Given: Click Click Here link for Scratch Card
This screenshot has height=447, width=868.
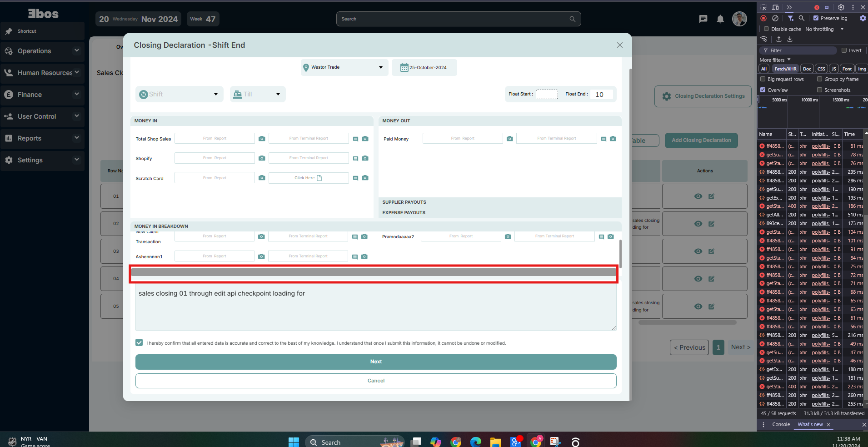Looking at the screenshot, I should tap(308, 178).
